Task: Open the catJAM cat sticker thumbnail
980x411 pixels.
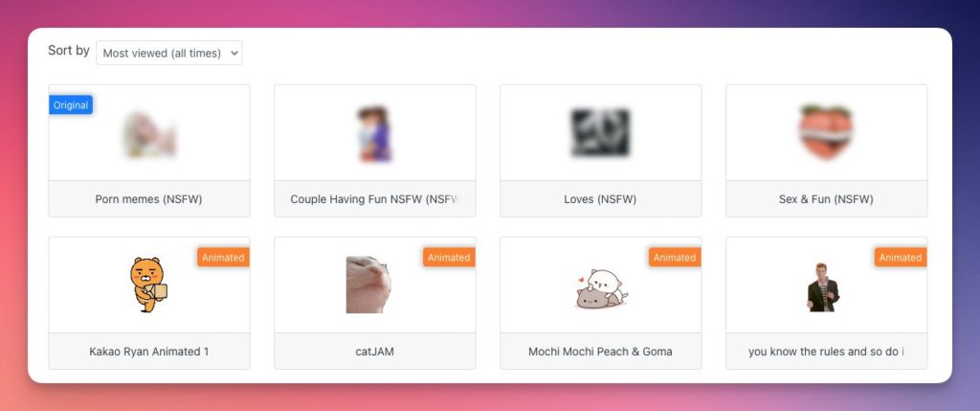Action: coord(368,285)
